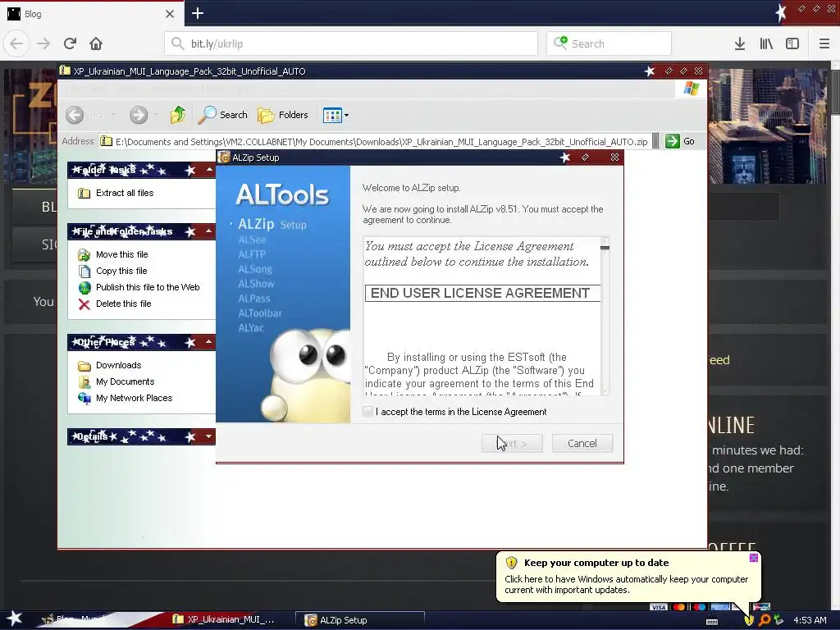Open the address bar dropdown in Explorer
The height and width of the screenshot is (630, 840).
tap(655, 141)
